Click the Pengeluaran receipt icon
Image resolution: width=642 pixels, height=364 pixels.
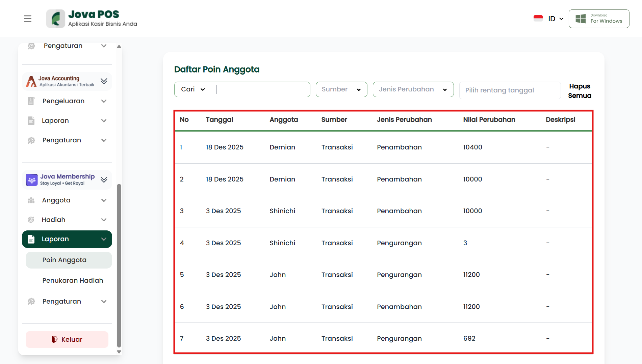31,101
